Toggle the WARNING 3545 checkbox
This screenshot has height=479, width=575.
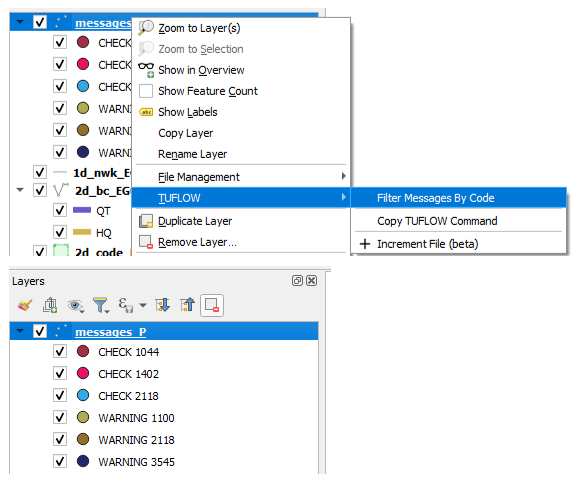60,461
